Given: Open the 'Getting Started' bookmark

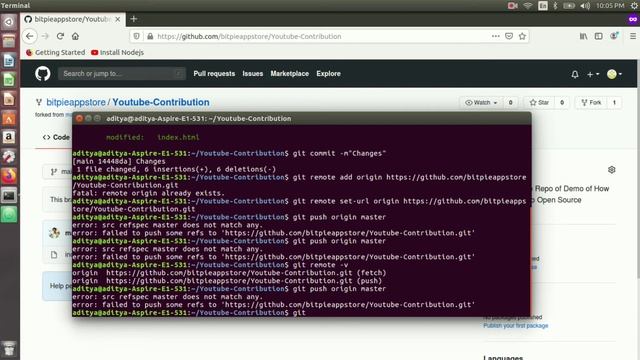Looking at the screenshot, I should (56, 52).
